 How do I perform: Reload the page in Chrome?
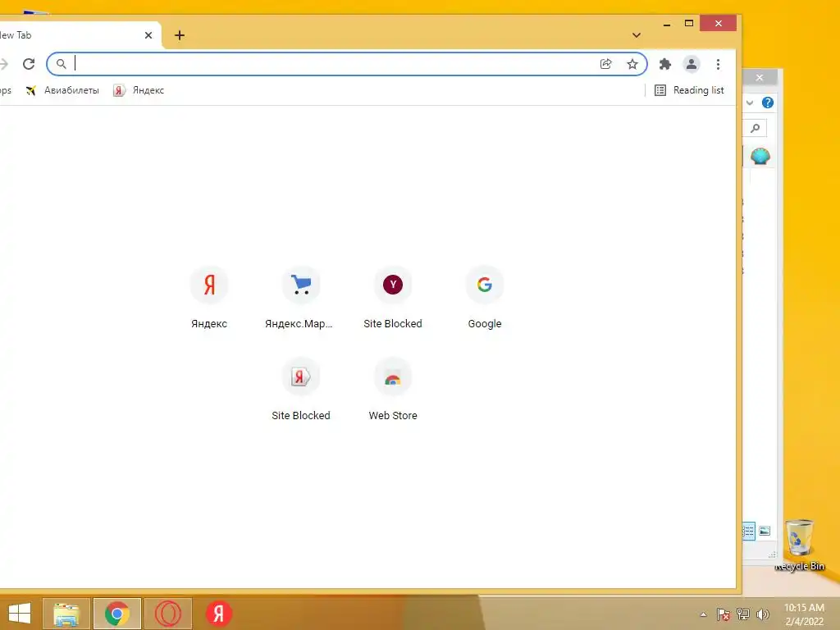coord(29,64)
